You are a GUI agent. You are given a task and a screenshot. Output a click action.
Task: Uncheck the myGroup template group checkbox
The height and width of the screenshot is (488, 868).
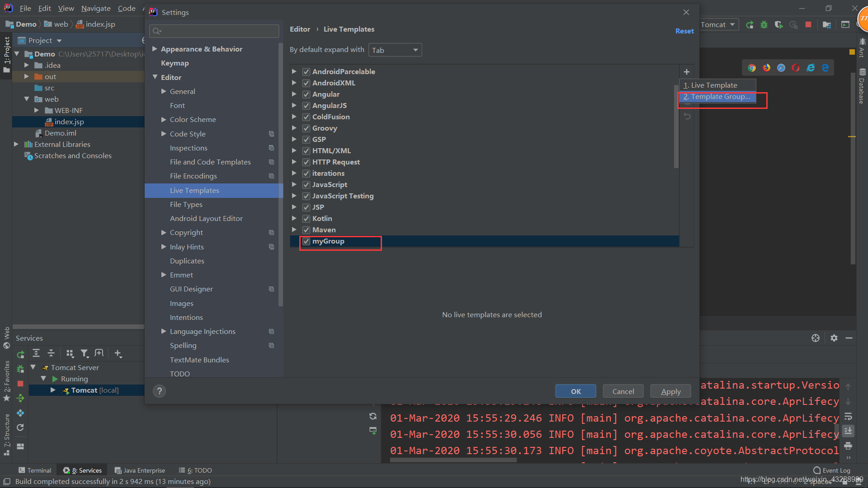click(x=306, y=241)
